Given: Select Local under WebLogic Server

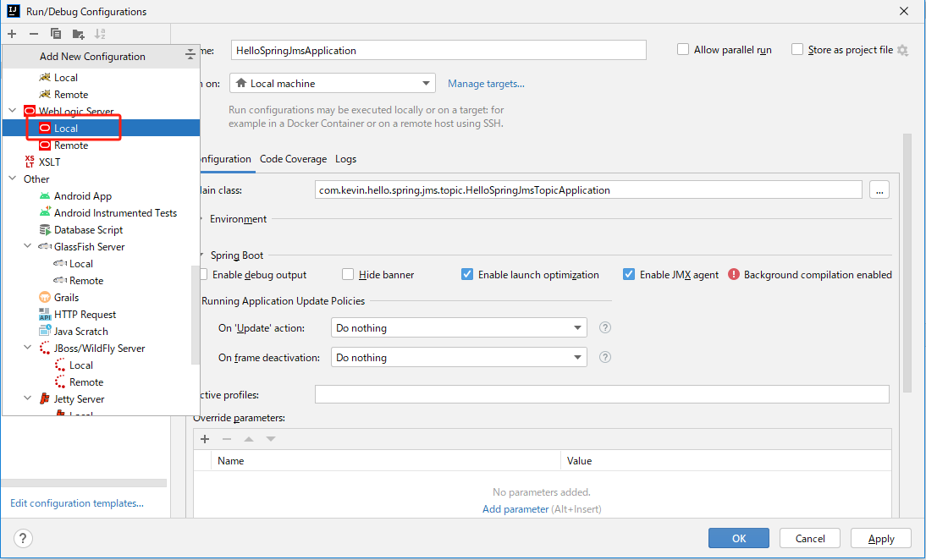Looking at the screenshot, I should (101, 128).
